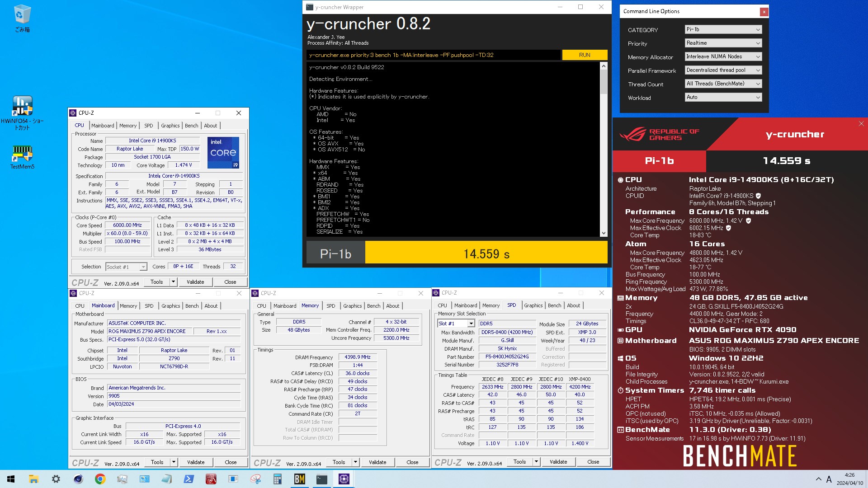
Task: Switch to Mainboard tab in top CPU-Z window
Action: pos(103,126)
